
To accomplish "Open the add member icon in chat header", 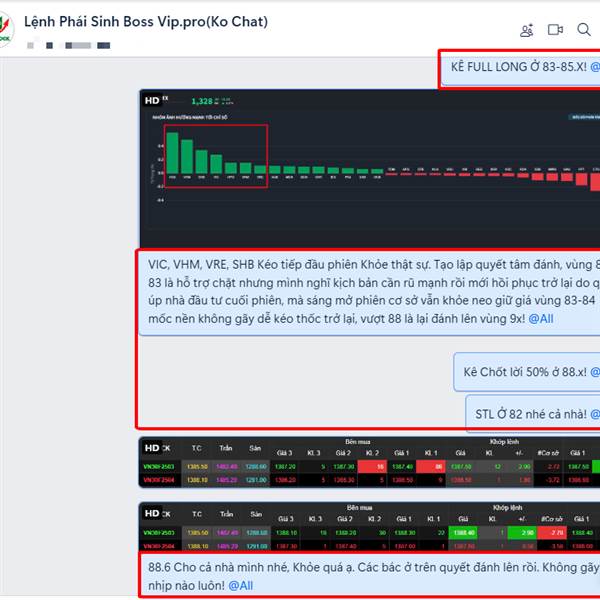I will point(527,30).
